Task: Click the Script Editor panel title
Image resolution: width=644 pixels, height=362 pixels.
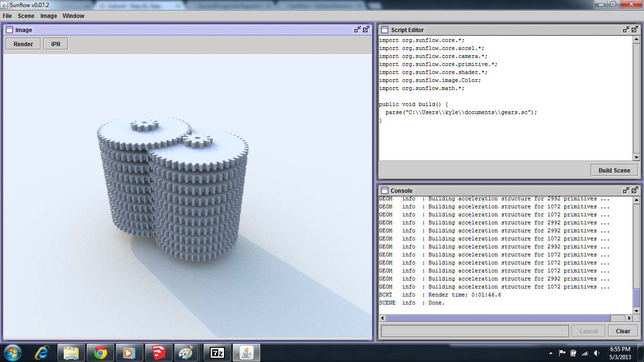Action: click(407, 30)
